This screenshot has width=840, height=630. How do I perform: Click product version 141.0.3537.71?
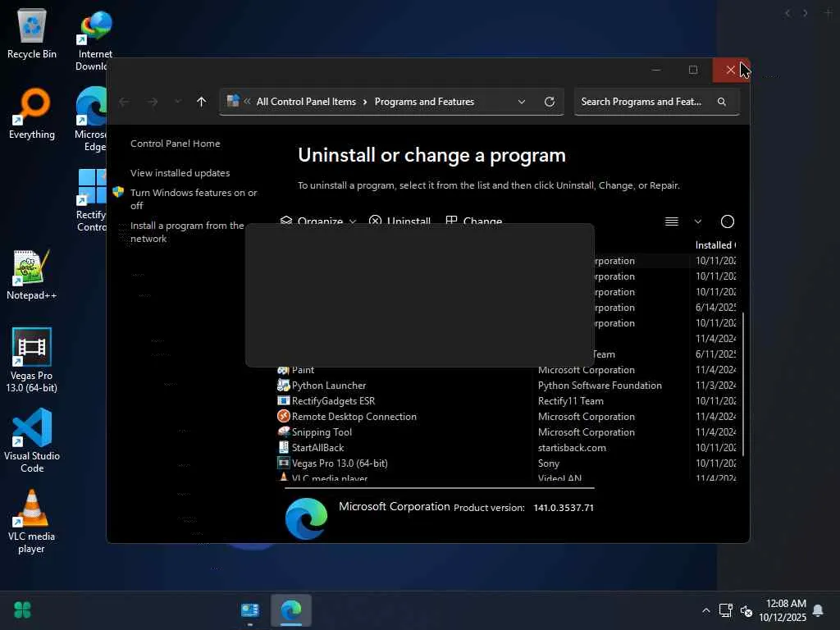(x=564, y=508)
